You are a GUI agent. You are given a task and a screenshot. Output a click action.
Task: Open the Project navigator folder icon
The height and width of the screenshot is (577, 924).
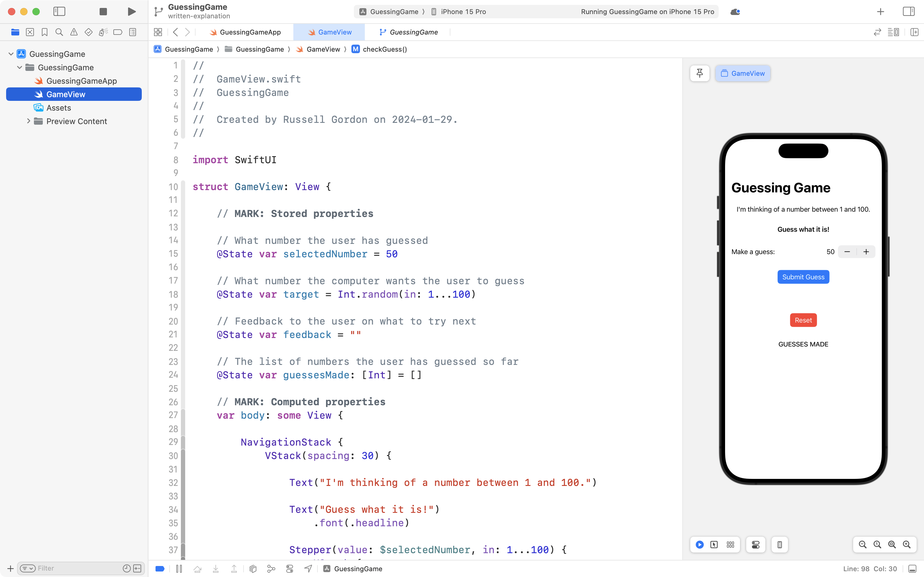pyautogui.click(x=15, y=32)
